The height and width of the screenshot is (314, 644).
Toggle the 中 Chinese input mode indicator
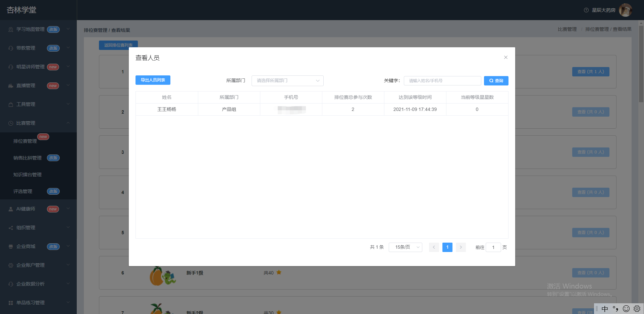pyautogui.click(x=605, y=309)
